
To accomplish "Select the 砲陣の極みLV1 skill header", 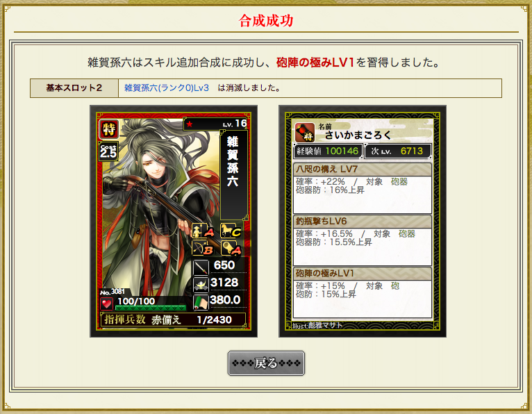I will point(363,273).
